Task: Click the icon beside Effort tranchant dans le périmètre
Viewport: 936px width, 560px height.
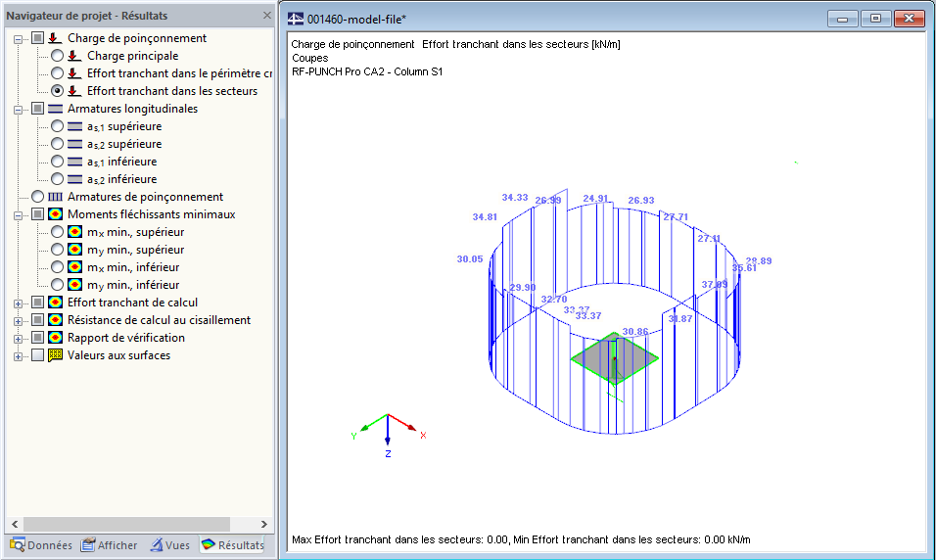Action: tap(74, 73)
